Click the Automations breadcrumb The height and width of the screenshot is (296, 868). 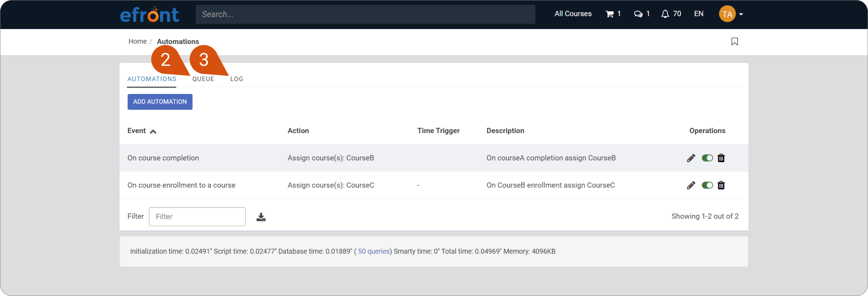coord(178,41)
